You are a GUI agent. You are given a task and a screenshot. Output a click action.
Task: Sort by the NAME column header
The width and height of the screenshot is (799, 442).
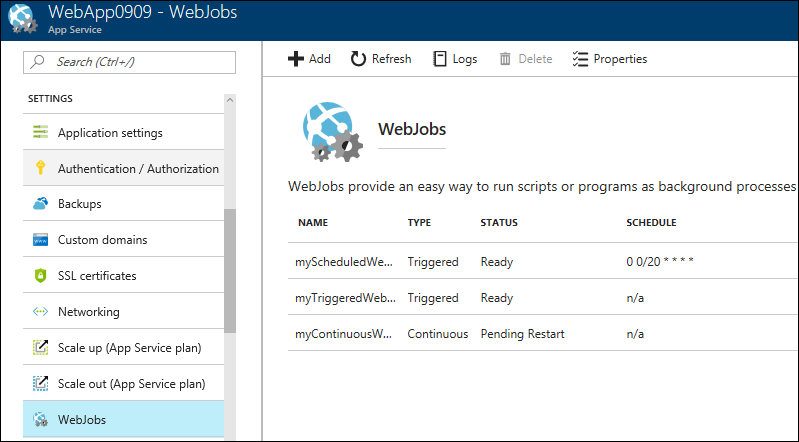tap(313, 222)
